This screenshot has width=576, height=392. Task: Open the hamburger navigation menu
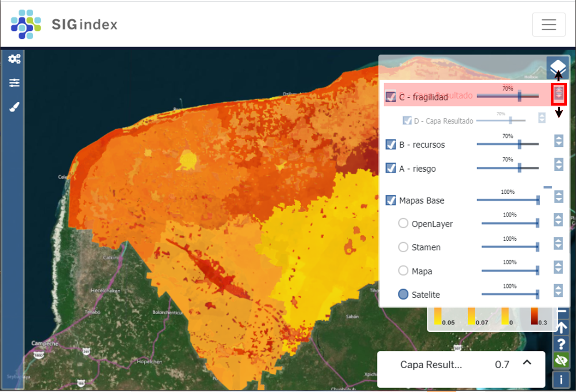click(549, 25)
